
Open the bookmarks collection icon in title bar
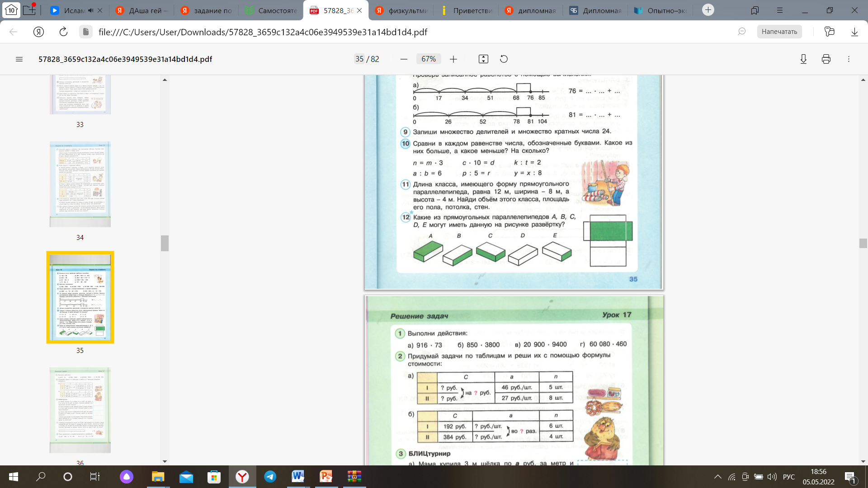(x=755, y=10)
